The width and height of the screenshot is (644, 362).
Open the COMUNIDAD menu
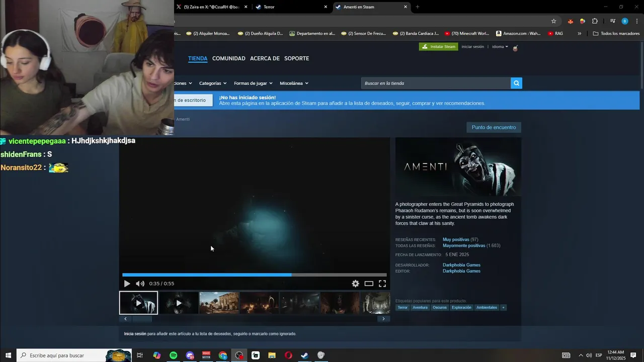(229, 58)
